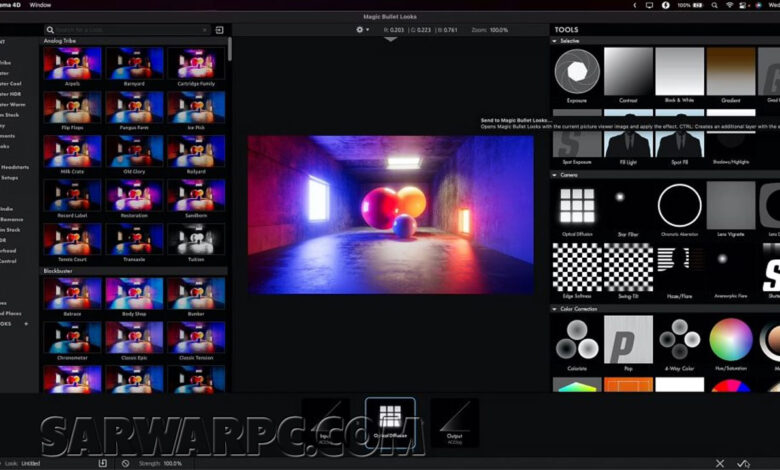
Task: Add the Black & White tool
Action: coord(680,72)
